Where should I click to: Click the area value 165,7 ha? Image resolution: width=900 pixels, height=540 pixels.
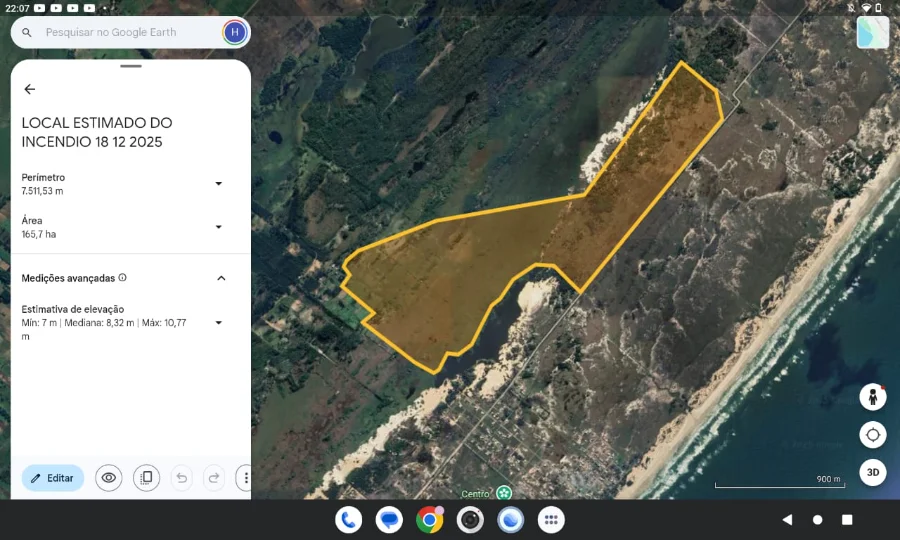tap(38, 234)
